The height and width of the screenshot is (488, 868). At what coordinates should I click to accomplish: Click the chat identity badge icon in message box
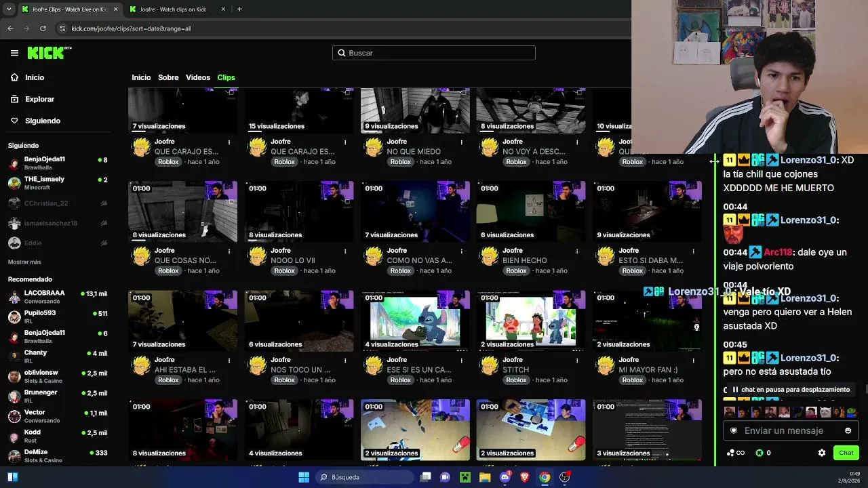734,430
